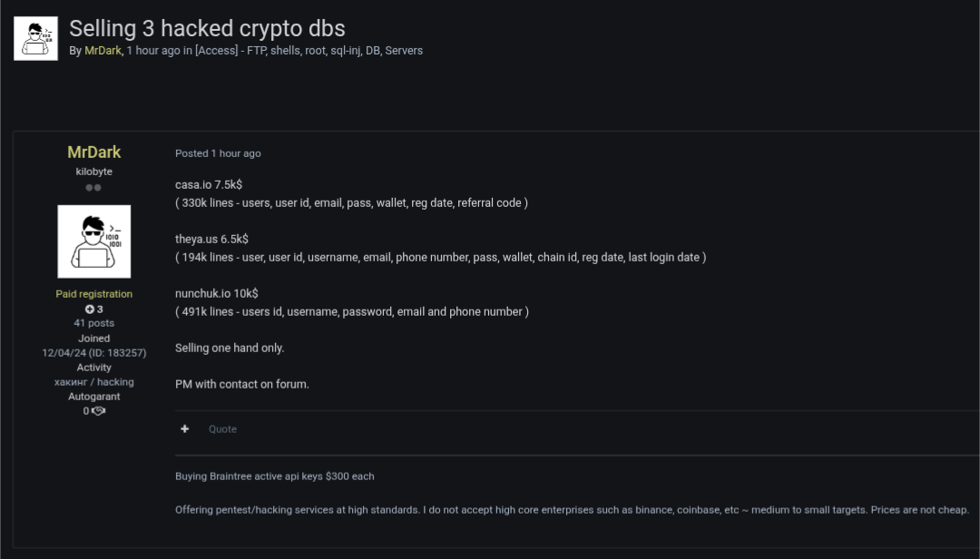Click the "хакинг / hacking" activity text
This screenshot has height=559, width=980.
coord(93,382)
